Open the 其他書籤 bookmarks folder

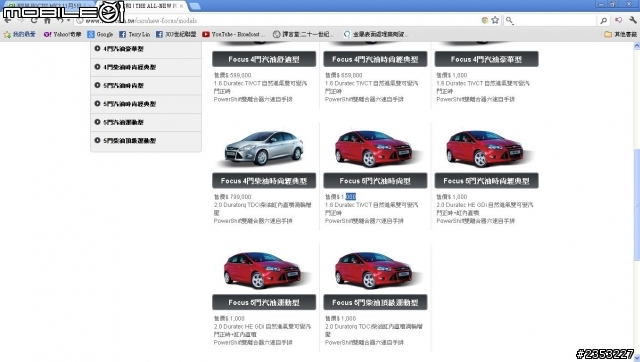620,34
